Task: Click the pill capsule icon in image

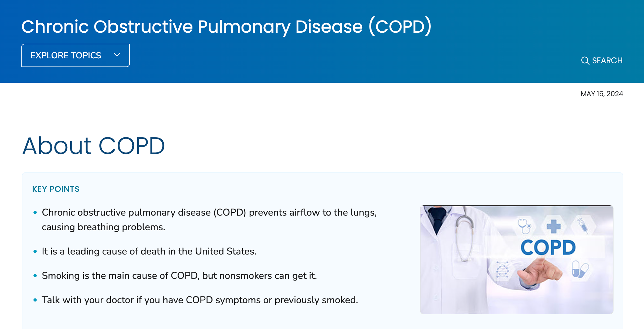Action: [580, 269]
